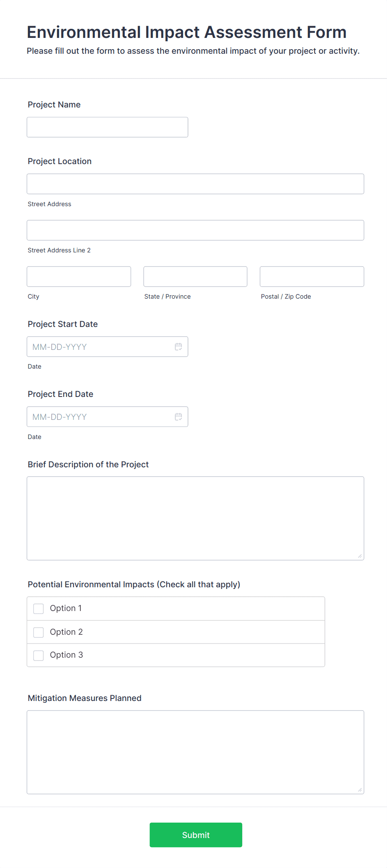Click the Project Start Date text box

click(100, 347)
